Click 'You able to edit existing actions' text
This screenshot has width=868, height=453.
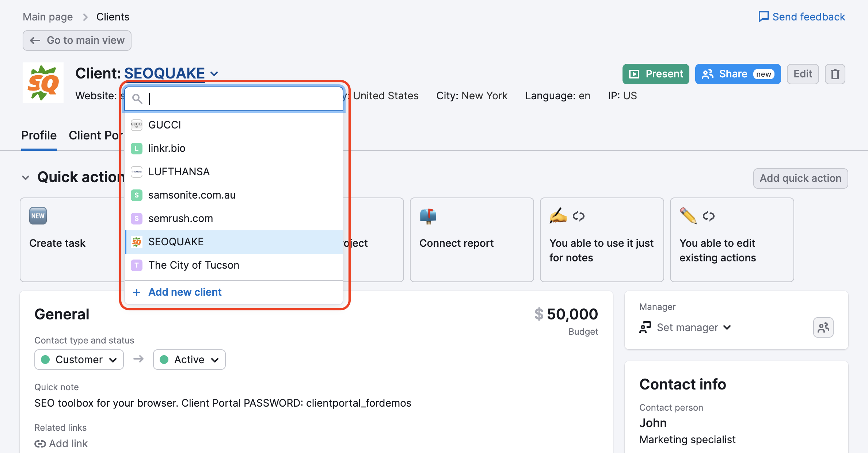pos(717,250)
